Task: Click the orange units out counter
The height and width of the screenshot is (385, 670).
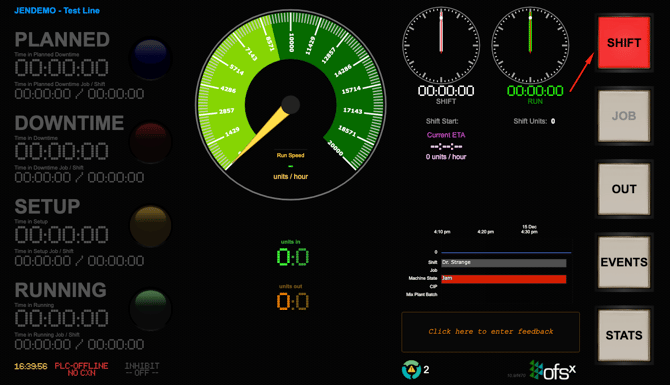Action: coord(293,302)
